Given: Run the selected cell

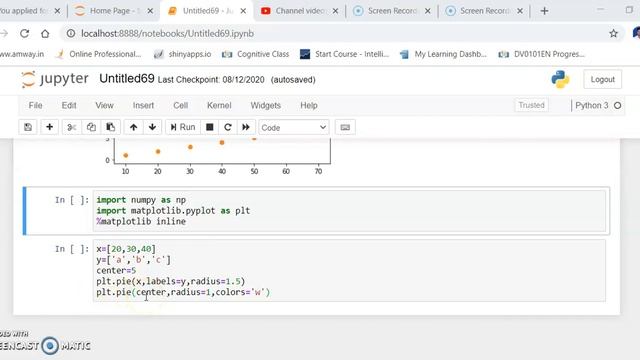Looking at the screenshot, I should pyautogui.click(x=183, y=127).
